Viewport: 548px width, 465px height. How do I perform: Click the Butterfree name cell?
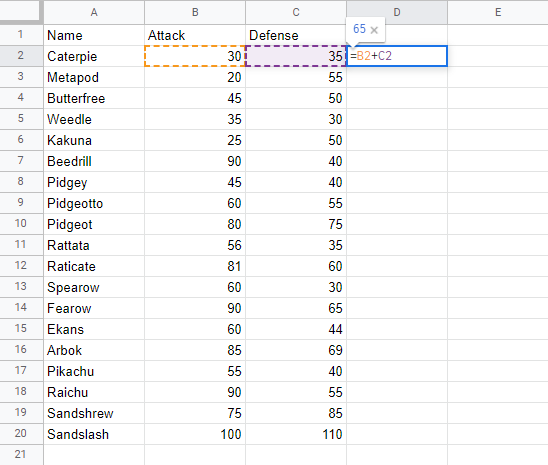94,98
